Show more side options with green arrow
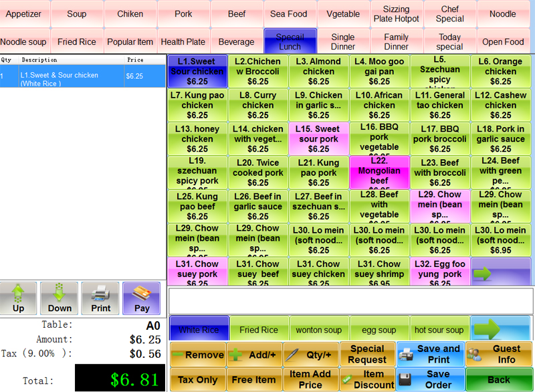The width and height of the screenshot is (535, 392). [x=501, y=328]
